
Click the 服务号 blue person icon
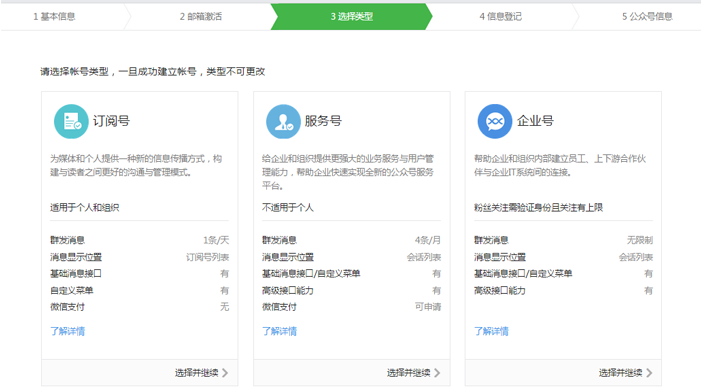(x=283, y=122)
